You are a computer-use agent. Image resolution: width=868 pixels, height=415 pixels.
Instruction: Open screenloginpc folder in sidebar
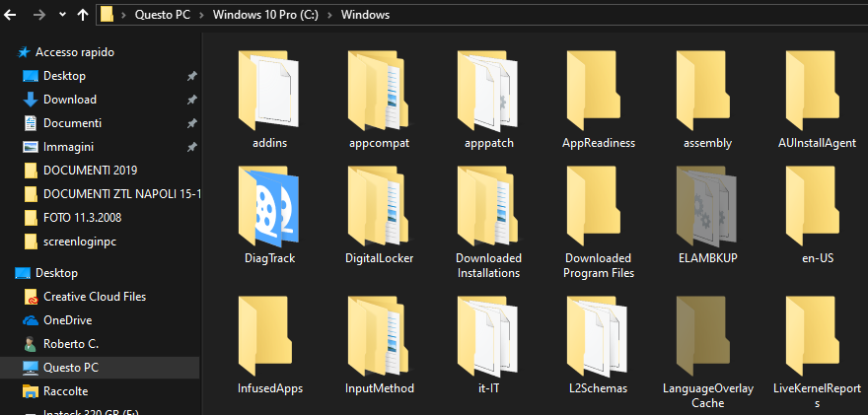(79, 242)
